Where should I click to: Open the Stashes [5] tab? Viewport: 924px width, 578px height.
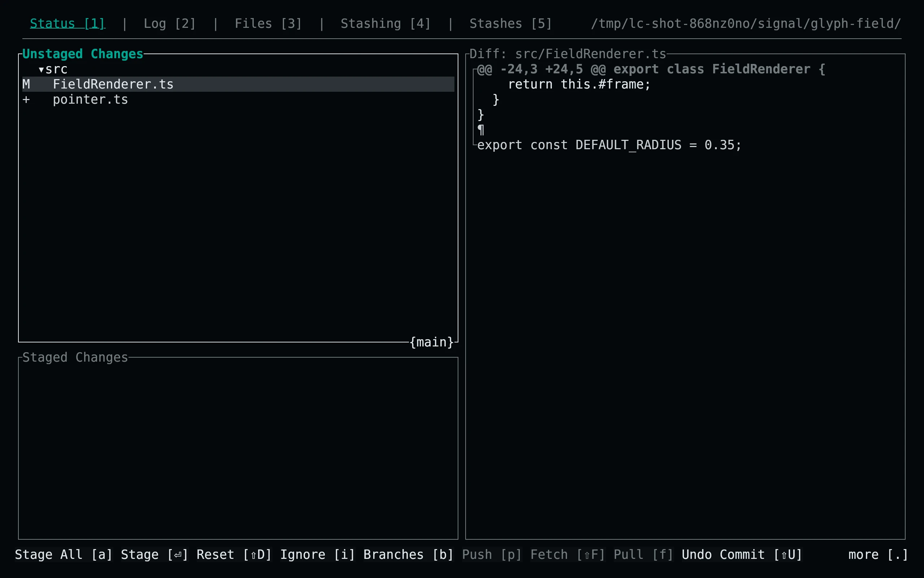pyautogui.click(x=510, y=24)
